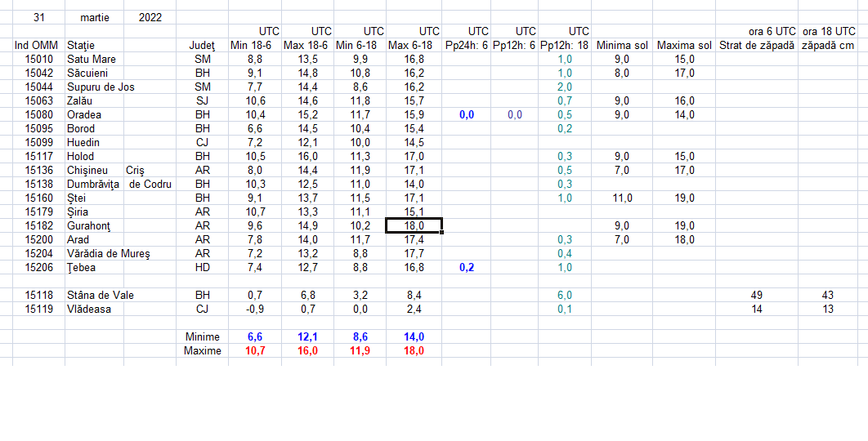This screenshot has height=441, width=868.
Task: Select the Minime label cell
Action: point(202,337)
